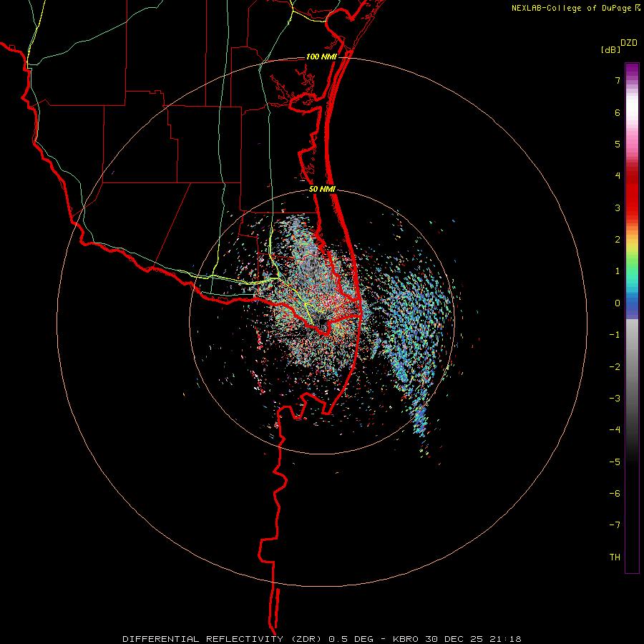Click the -1 value on the color scale
Image resolution: width=644 pixels, height=644 pixels.
tap(615, 335)
